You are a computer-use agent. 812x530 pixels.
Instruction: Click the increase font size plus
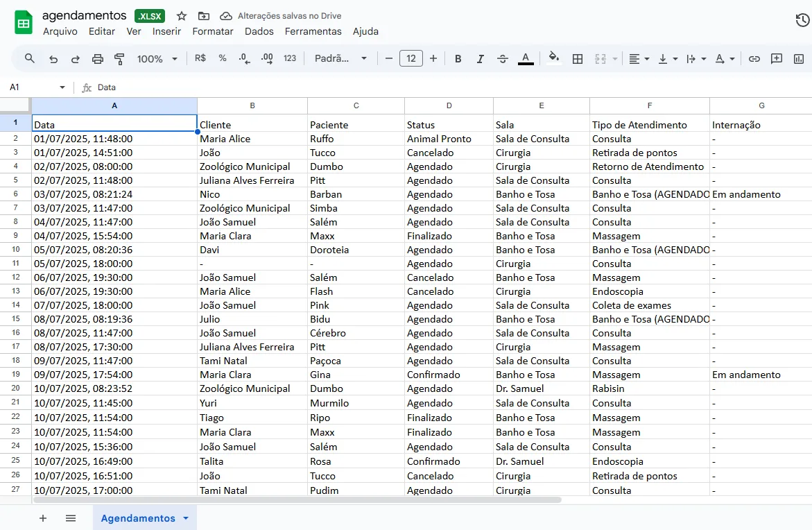click(433, 59)
